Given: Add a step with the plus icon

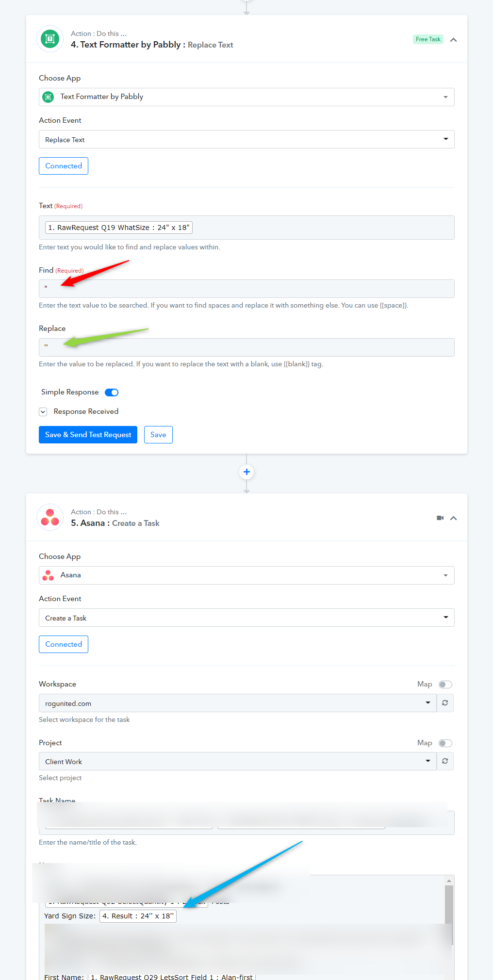Looking at the screenshot, I should (x=246, y=472).
